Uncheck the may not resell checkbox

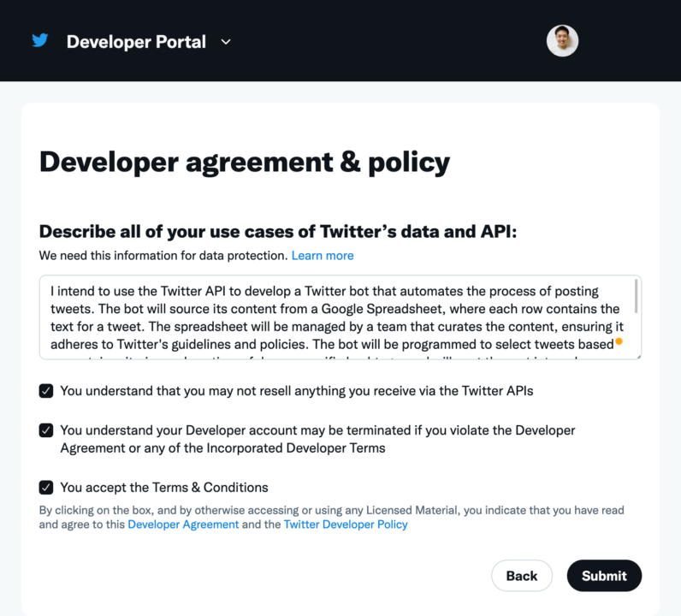tap(46, 391)
